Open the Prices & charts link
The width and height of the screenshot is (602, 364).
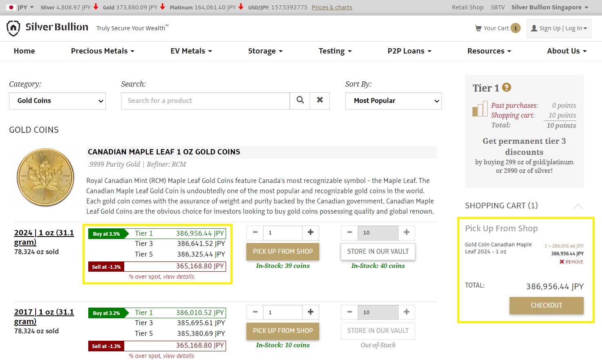click(332, 7)
